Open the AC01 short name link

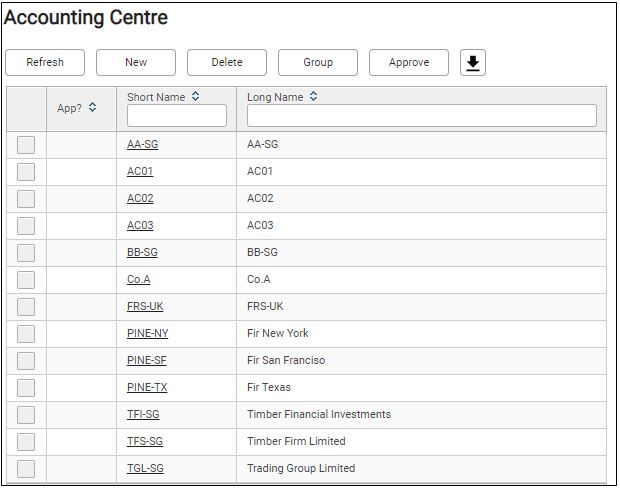click(x=140, y=172)
